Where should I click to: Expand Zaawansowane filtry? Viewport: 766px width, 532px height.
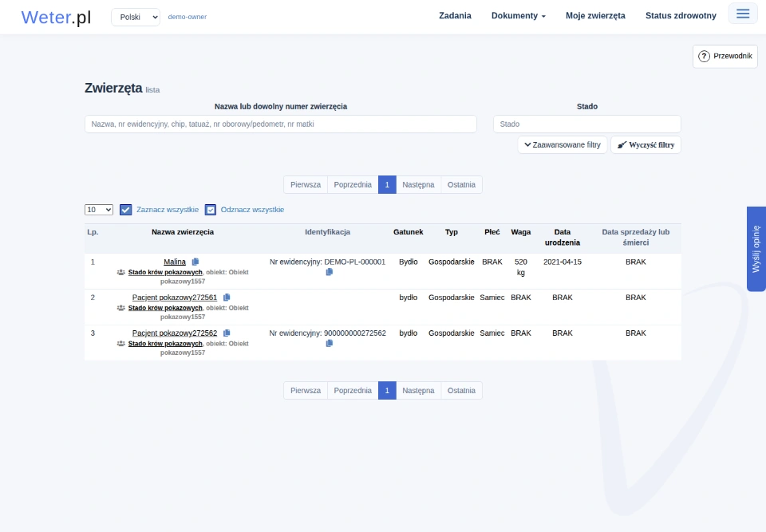[x=563, y=145]
